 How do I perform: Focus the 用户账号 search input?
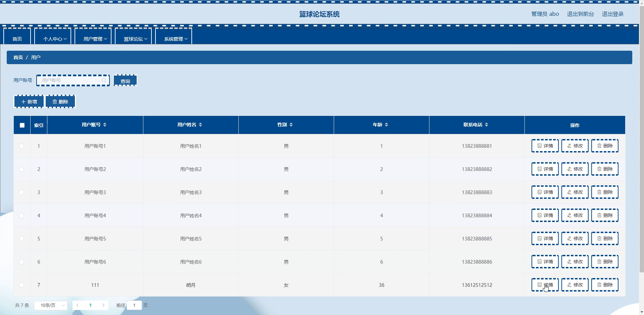coord(73,80)
